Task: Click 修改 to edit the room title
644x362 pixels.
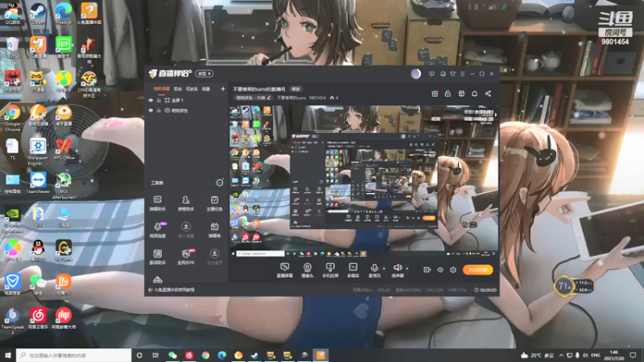Action: click(295, 88)
